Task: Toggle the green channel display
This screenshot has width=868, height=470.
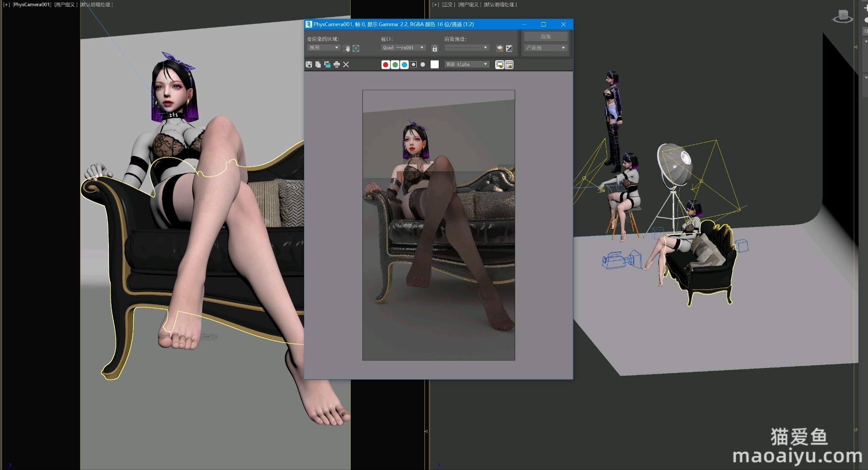Action: (395, 64)
